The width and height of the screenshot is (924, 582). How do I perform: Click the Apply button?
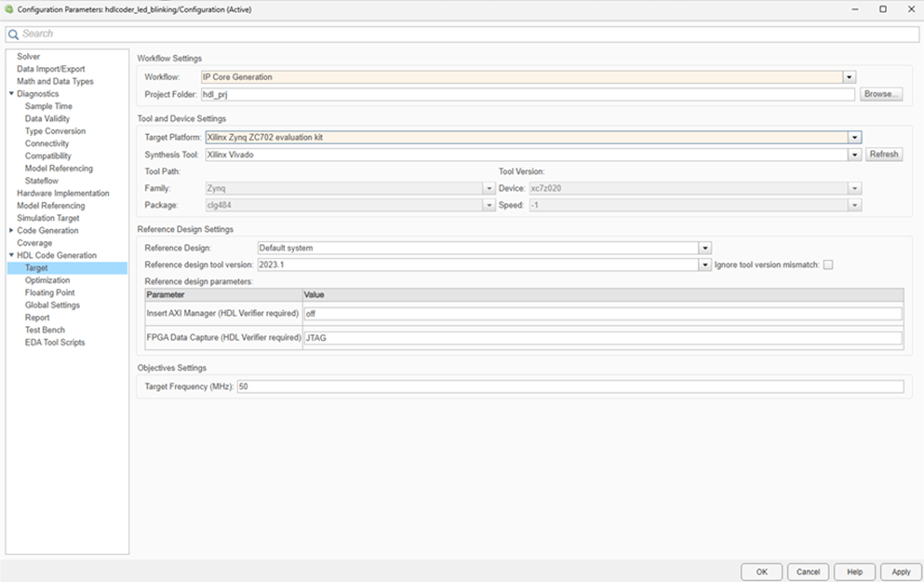(x=900, y=572)
